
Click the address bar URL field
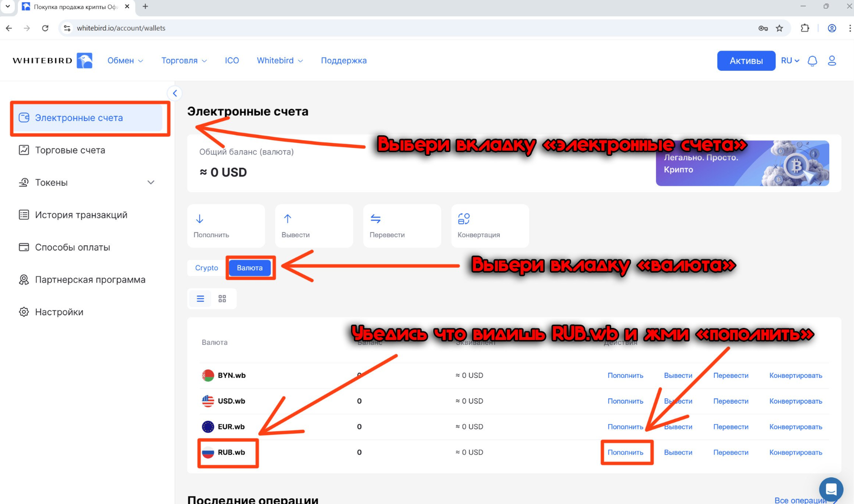(x=411, y=28)
